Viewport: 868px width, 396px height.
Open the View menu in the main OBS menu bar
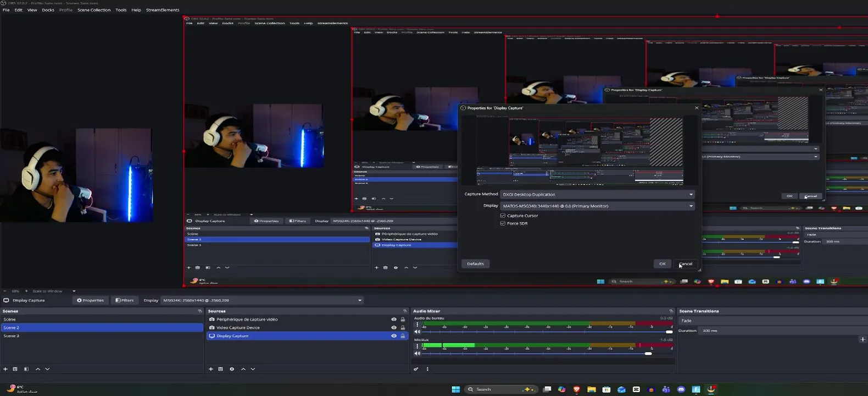point(32,10)
